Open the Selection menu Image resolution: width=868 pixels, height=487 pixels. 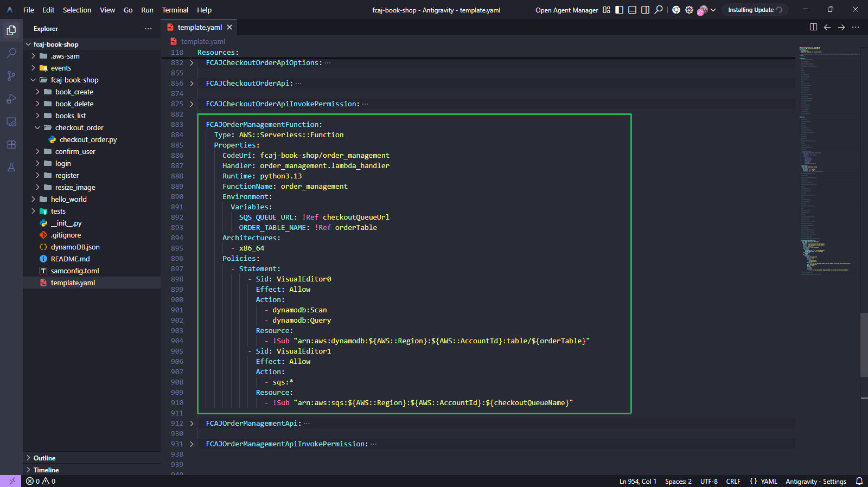coord(77,10)
